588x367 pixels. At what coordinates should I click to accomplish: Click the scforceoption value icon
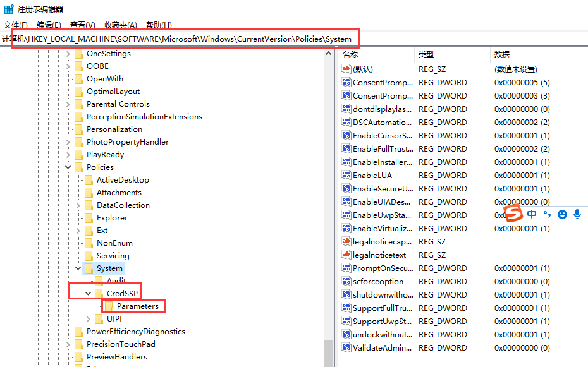point(346,282)
